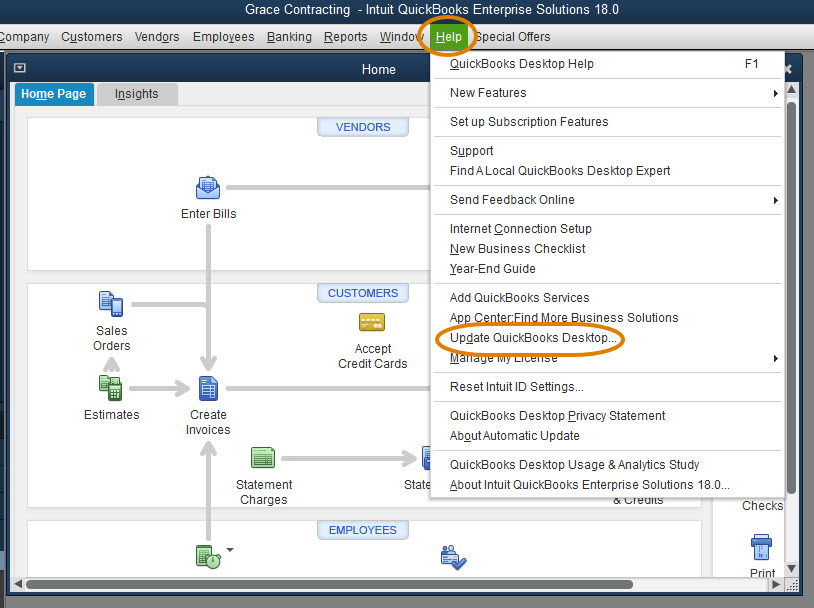
Task: Open the Banking menu
Action: click(x=289, y=37)
